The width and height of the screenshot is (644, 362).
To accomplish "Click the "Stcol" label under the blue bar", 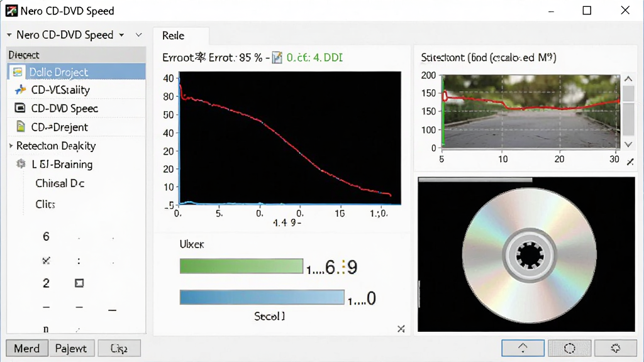I will (x=269, y=316).
